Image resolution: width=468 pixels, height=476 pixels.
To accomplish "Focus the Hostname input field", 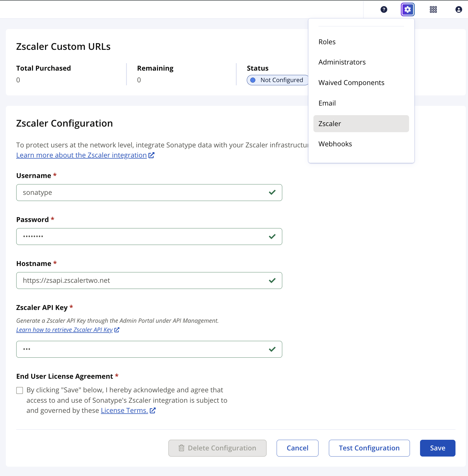I will pos(149,280).
